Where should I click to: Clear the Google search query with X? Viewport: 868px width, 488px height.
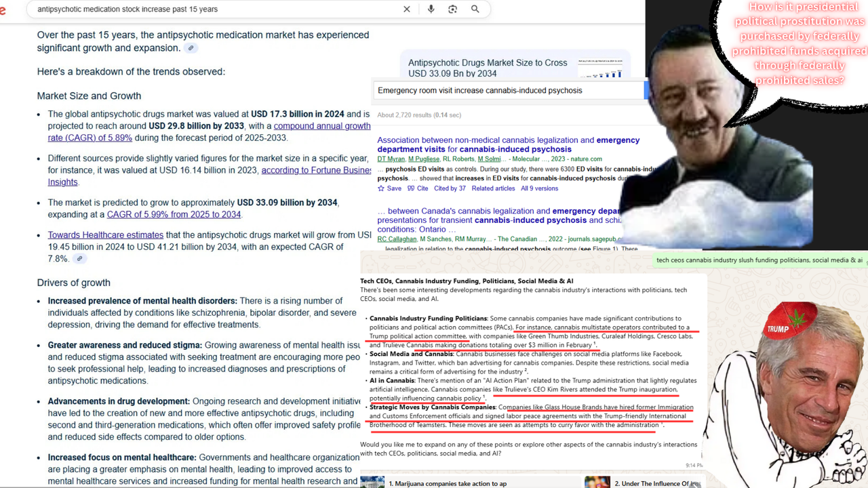click(x=407, y=9)
